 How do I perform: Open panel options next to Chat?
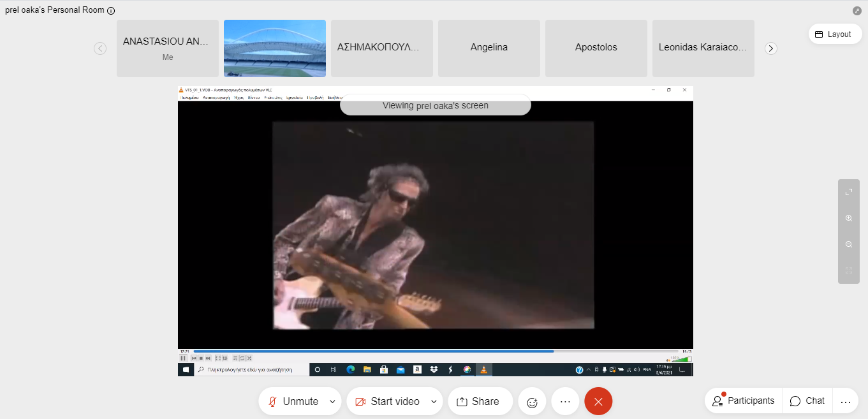(846, 401)
